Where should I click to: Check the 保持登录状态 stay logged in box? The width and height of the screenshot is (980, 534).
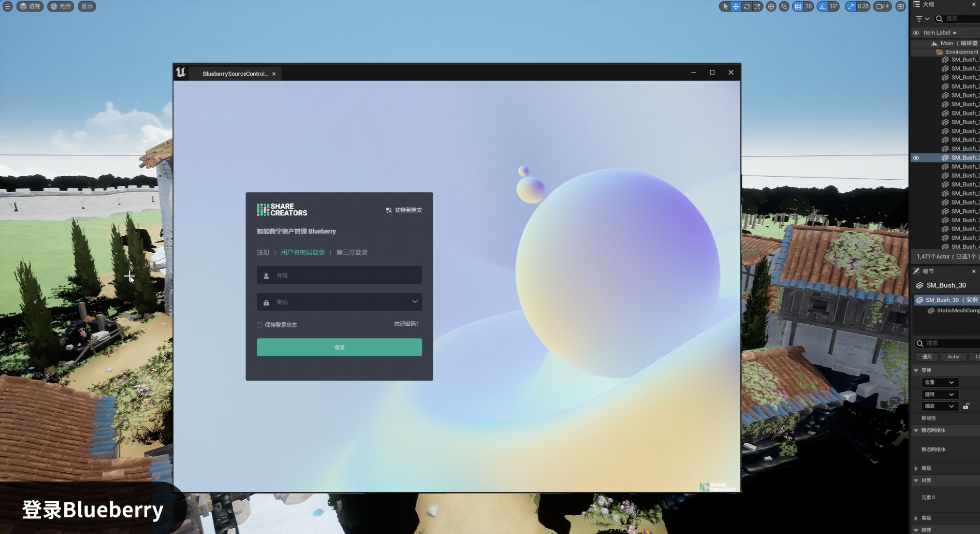tap(259, 325)
